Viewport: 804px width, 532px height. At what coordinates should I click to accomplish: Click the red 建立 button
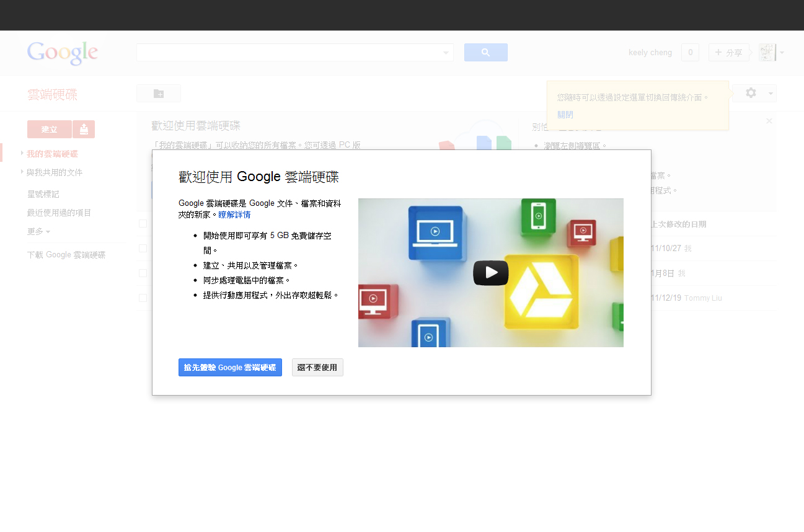coord(50,130)
